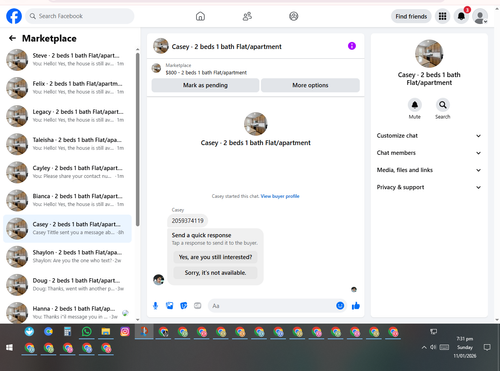Go to the Home feed icon
The image size is (500, 371).
tap(200, 16)
